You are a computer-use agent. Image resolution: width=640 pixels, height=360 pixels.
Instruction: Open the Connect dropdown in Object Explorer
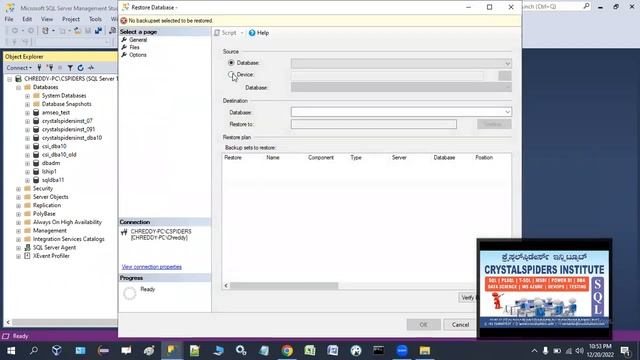[x=19, y=68]
